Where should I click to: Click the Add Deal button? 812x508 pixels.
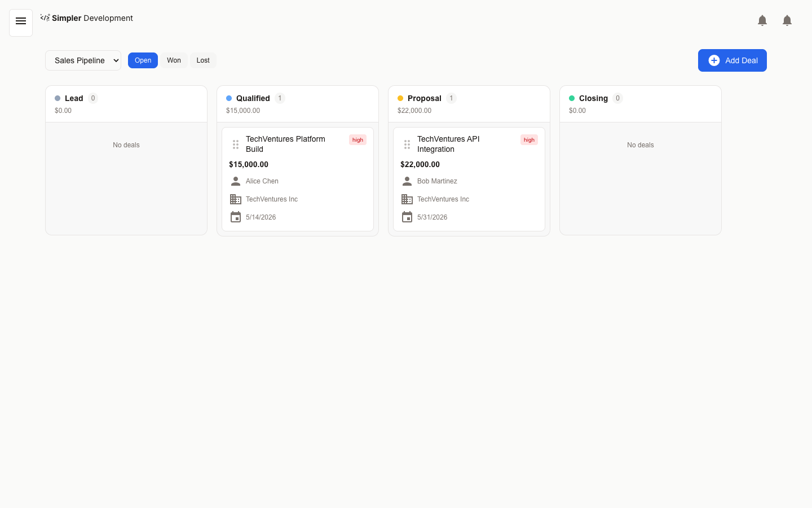coord(732,60)
